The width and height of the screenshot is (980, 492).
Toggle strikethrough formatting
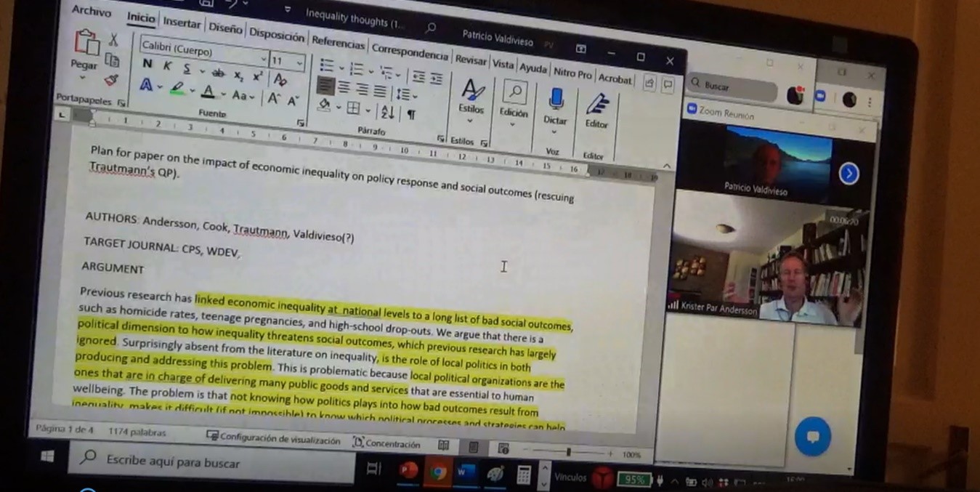click(x=218, y=73)
